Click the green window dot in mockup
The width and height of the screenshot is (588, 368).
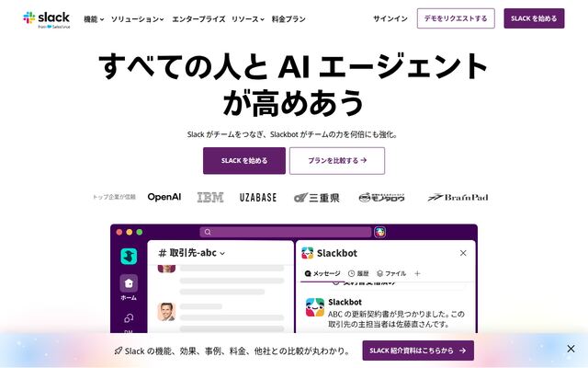click(x=140, y=232)
